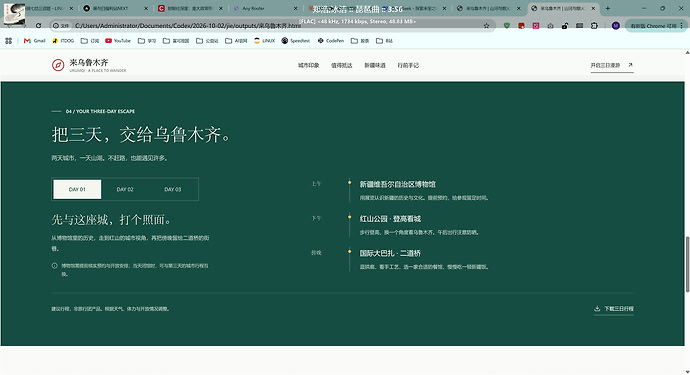The width and height of the screenshot is (690, 375).
Task: Click the 下载三日行程 download link
Action: pyautogui.click(x=614, y=309)
